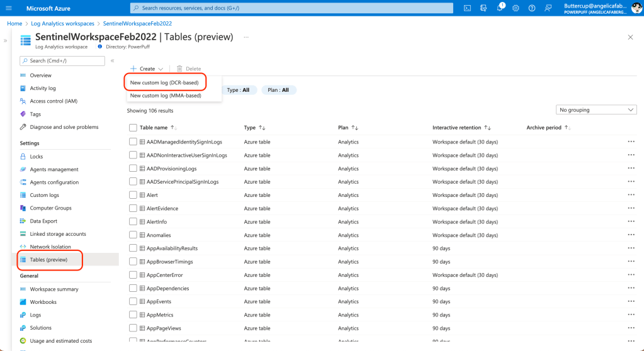Viewport: 644px width, 351px height.
Task: Open the Type : All filter
Action: click(x=238, y=90)
